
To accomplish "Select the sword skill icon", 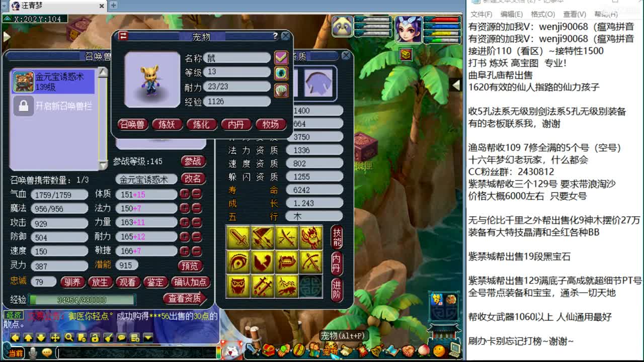I will pos(238,237).
